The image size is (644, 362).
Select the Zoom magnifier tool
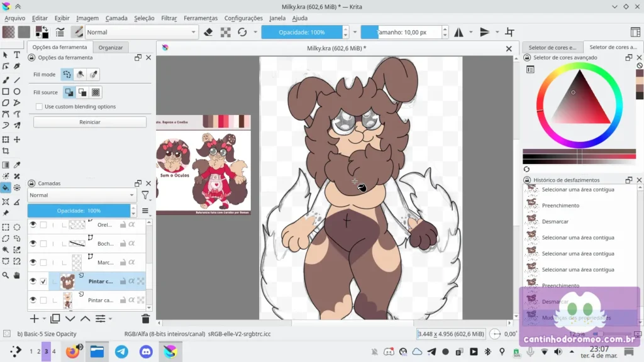[x=6, y=275]
